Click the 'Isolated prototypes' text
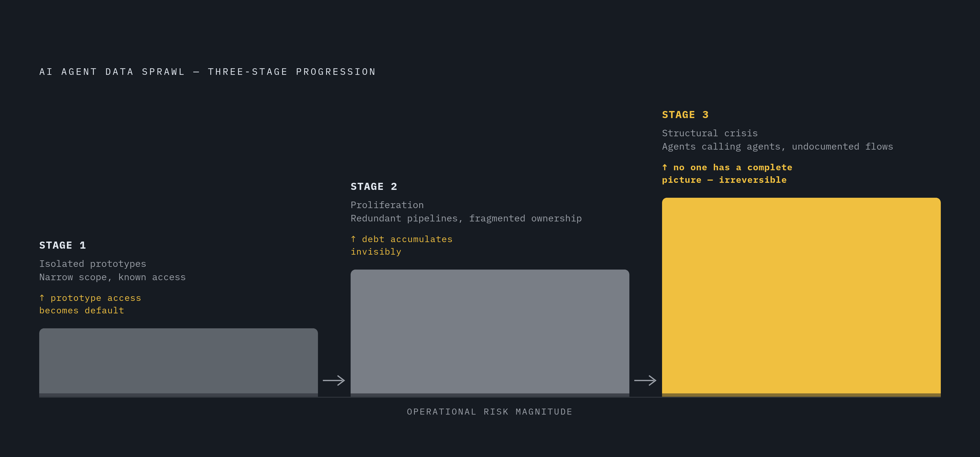 coord(93,264)
